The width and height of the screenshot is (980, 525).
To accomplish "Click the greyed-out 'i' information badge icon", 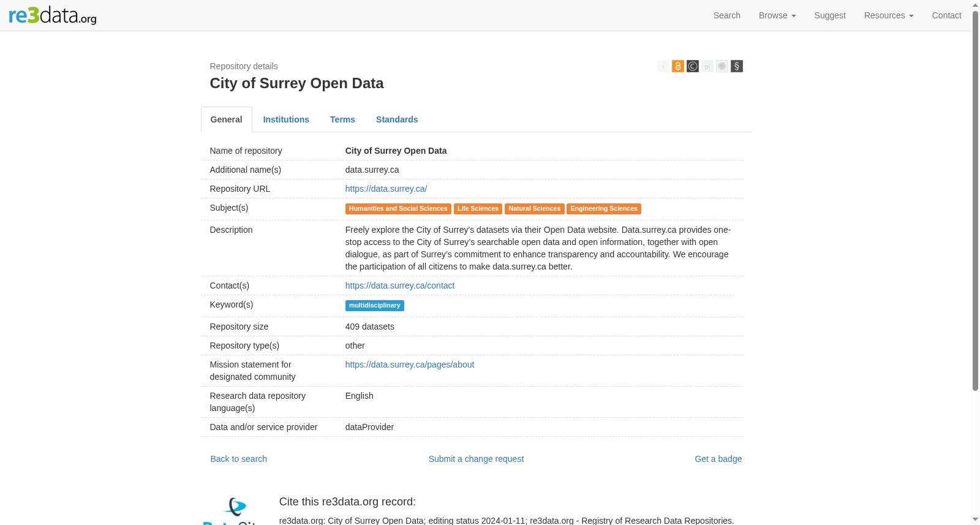I will click(663, 66).
